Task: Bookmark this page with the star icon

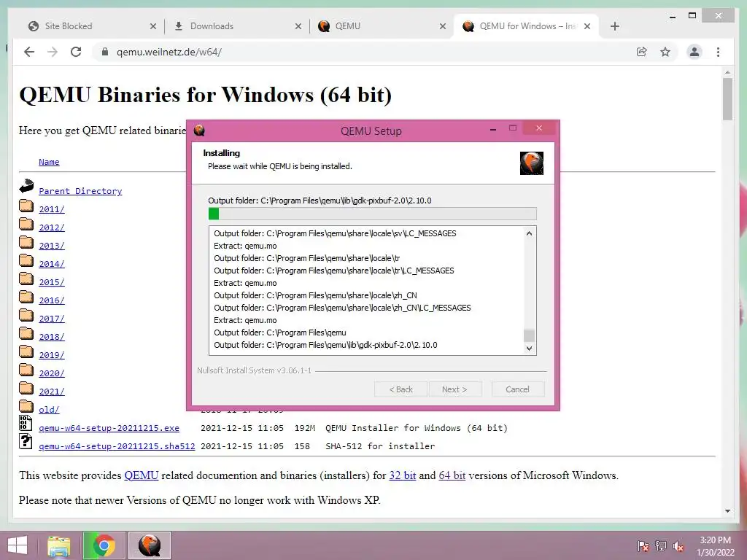Action: pyautogui.click(x=665, y=52)
